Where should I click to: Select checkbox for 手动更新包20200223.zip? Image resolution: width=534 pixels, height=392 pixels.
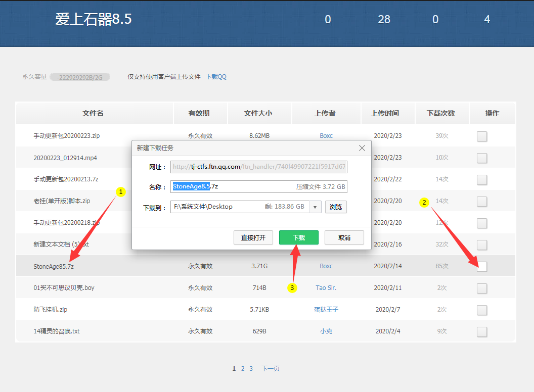point(482,136)
